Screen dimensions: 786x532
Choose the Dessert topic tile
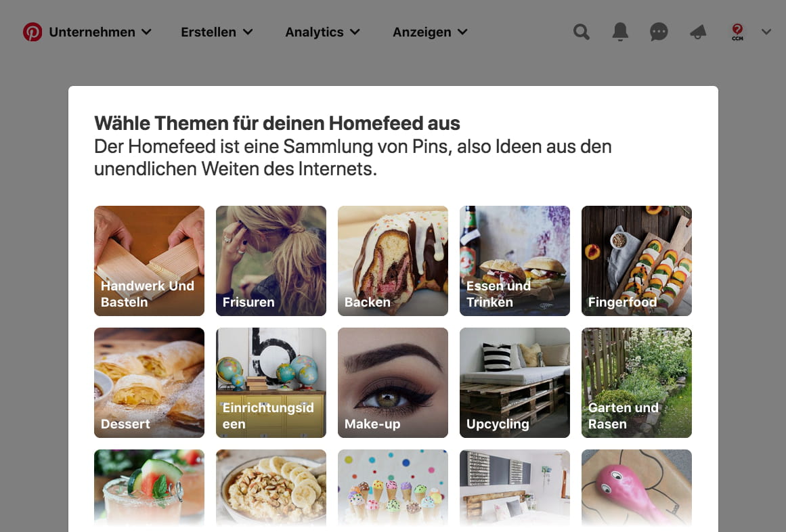click(x=150, y=382)
